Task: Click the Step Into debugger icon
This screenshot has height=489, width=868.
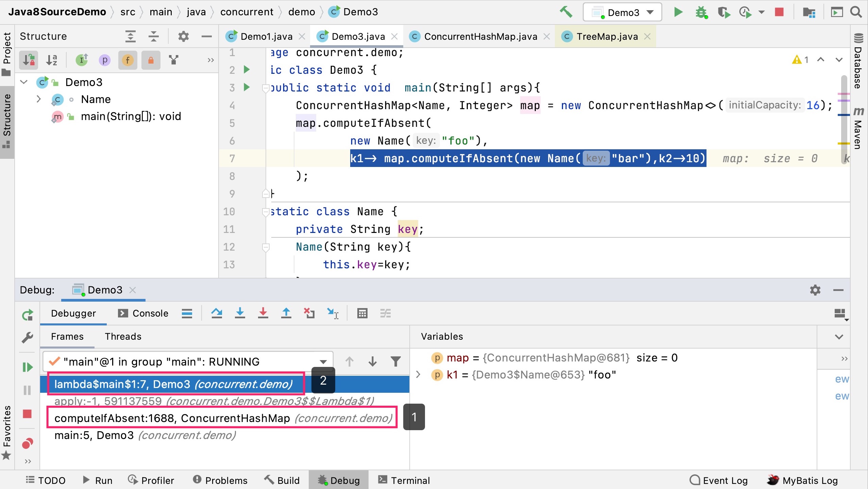Action: click(240, 313)
